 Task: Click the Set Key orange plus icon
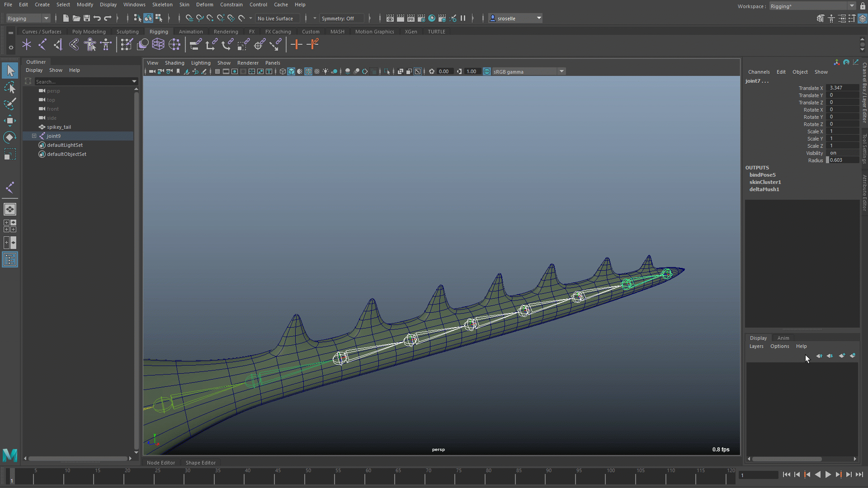click(x=296, y=44)
